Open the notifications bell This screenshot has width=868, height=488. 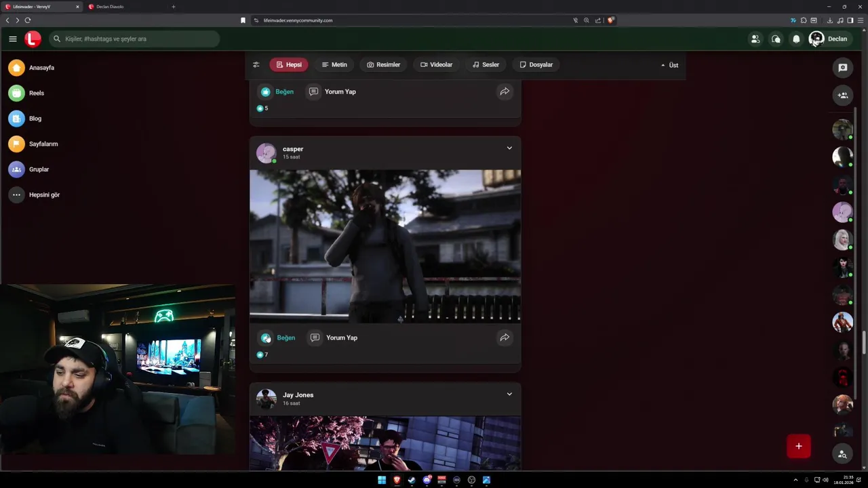tap(796, 39)
